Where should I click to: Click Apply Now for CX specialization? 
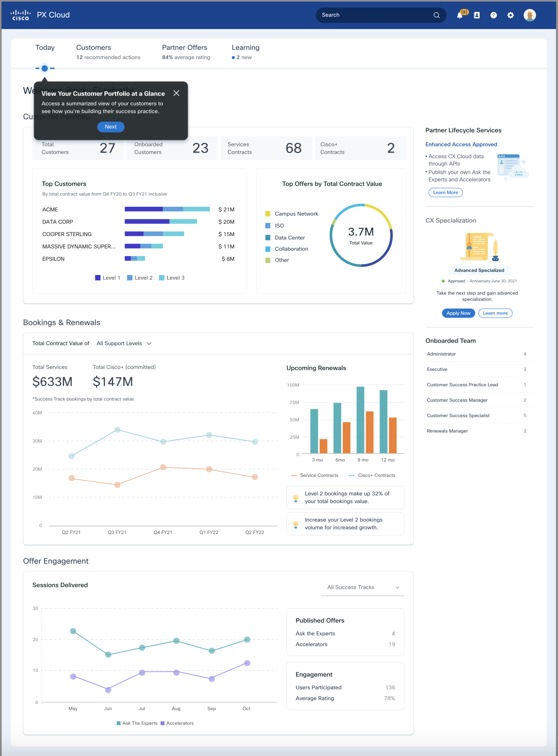(x=458, y=313)
